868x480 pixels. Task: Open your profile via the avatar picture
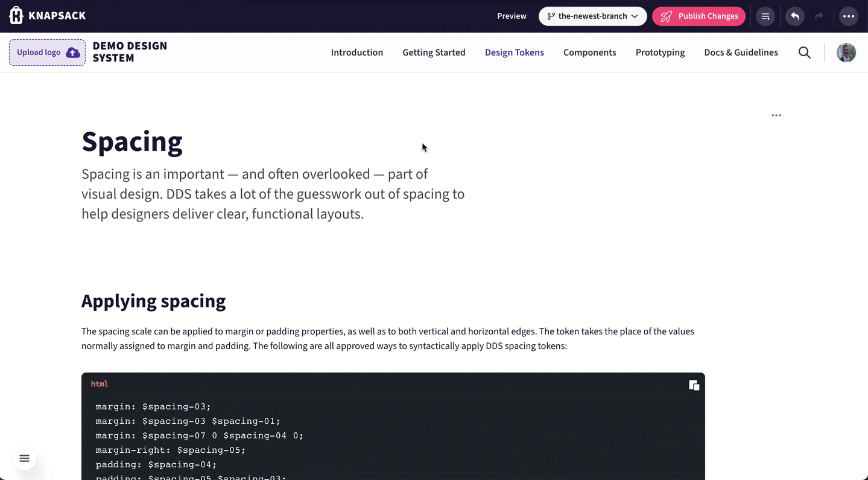(846, 53)
